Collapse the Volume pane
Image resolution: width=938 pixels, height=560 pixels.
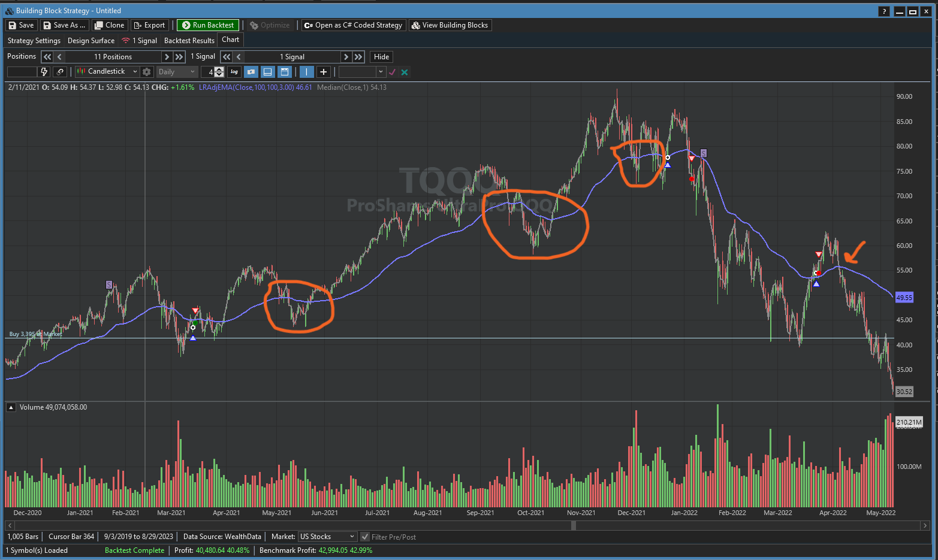(x=11, y=407)
